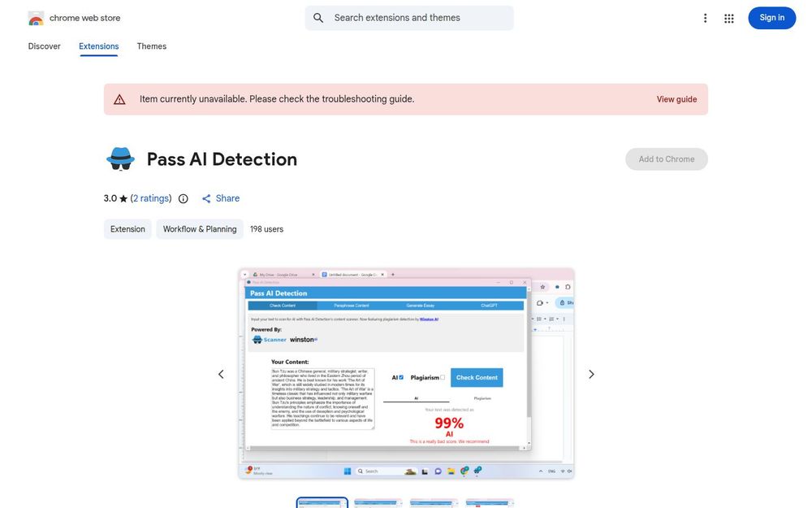This screenshot has height=508, width=812.
Task: Select the fourth screenshot thumbnail
Action: point(490,503)
